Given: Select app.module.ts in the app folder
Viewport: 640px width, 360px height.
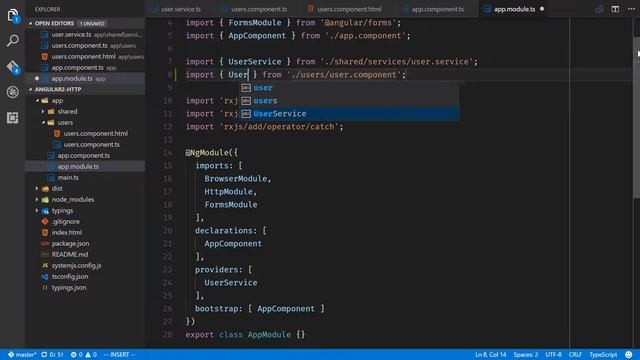Looking at the screenshot, I should (85, 167).
